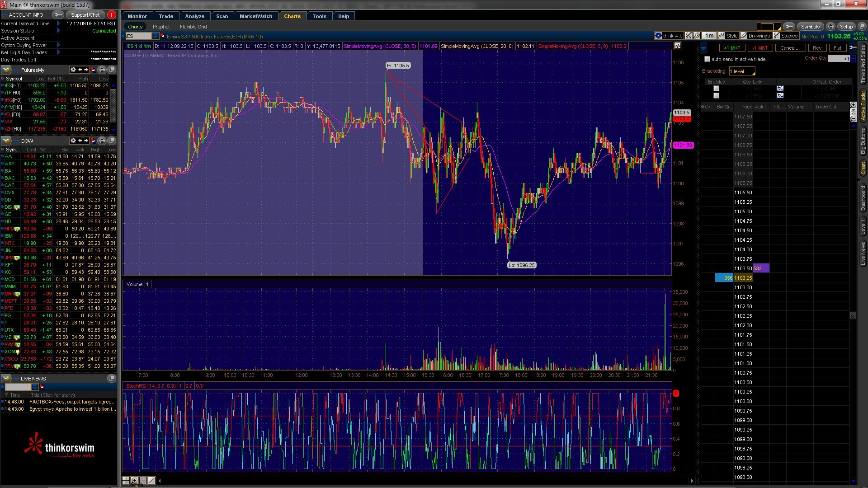Click the DOW watchlist detach window icon

[112, 141]
